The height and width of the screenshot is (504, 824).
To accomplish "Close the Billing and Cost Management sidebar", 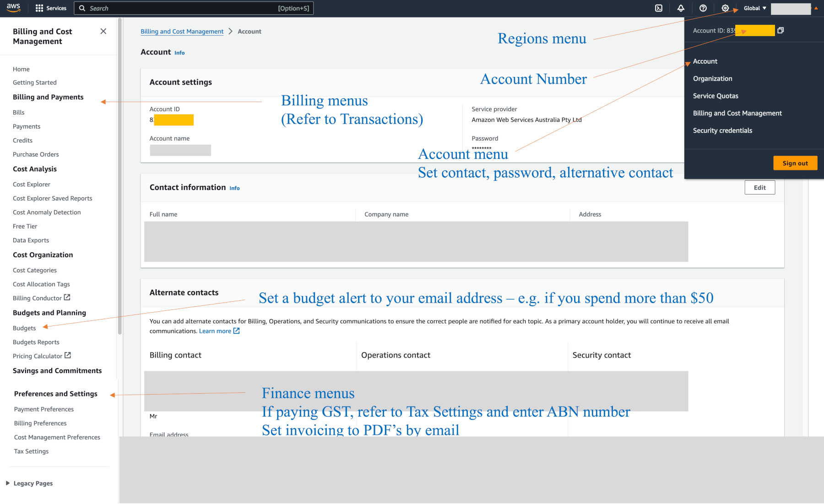I will [x=103, y=31].
